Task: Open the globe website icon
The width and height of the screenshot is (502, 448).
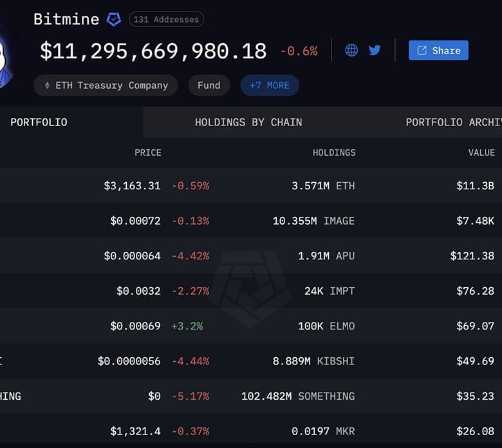Action: [x=351, y=50]
